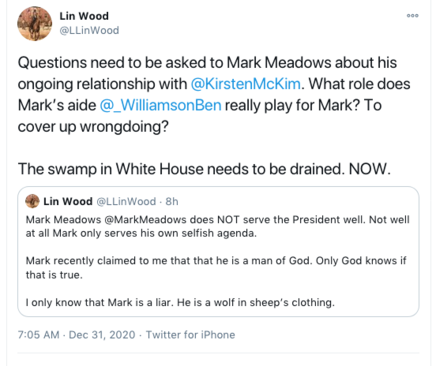Open the three-dot more options menu
436x366 pixels.
coord(412,16)
